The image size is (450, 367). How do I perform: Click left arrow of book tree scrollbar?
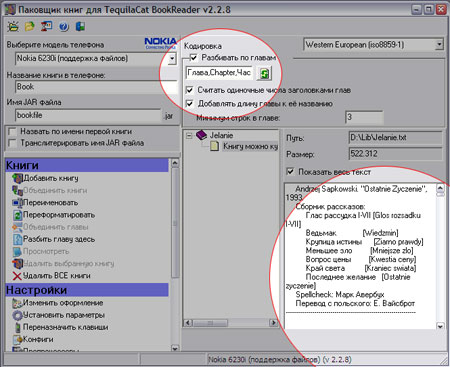click(x=188, y=323)
